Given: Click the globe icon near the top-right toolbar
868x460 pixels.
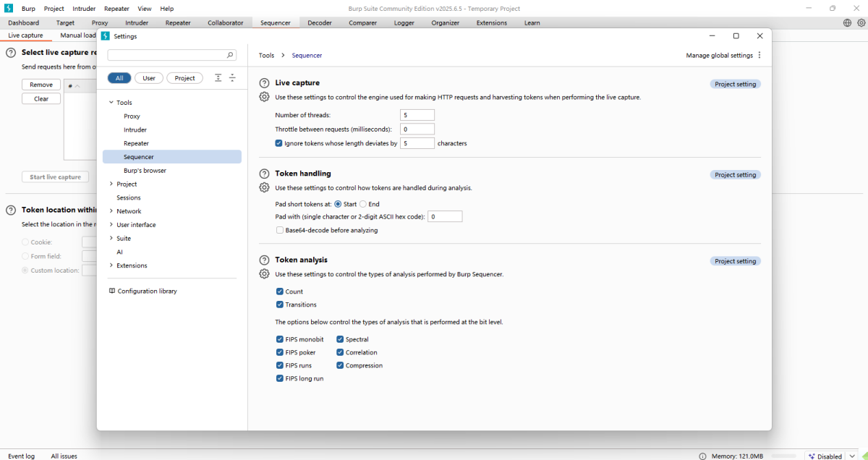Looking at the screenshot, I should tap(846, 22).
